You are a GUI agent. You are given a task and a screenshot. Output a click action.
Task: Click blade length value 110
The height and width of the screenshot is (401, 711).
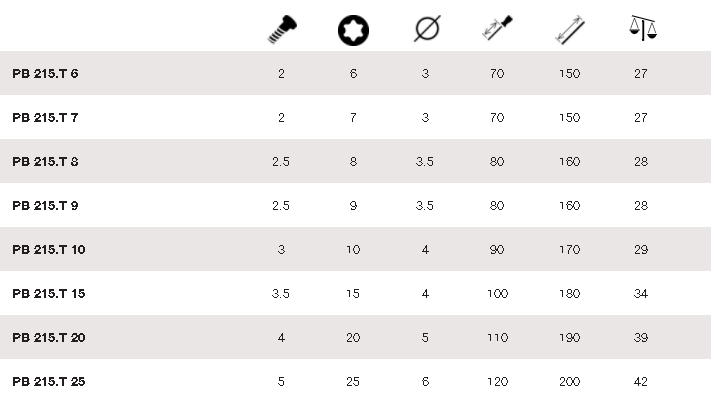click(497, 338)
